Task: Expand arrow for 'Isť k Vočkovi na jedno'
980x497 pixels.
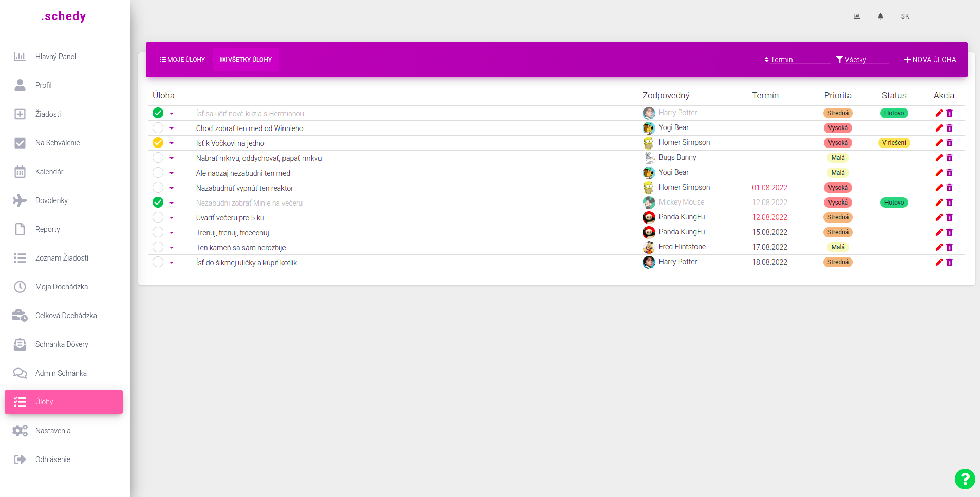Action: point(172,143)
